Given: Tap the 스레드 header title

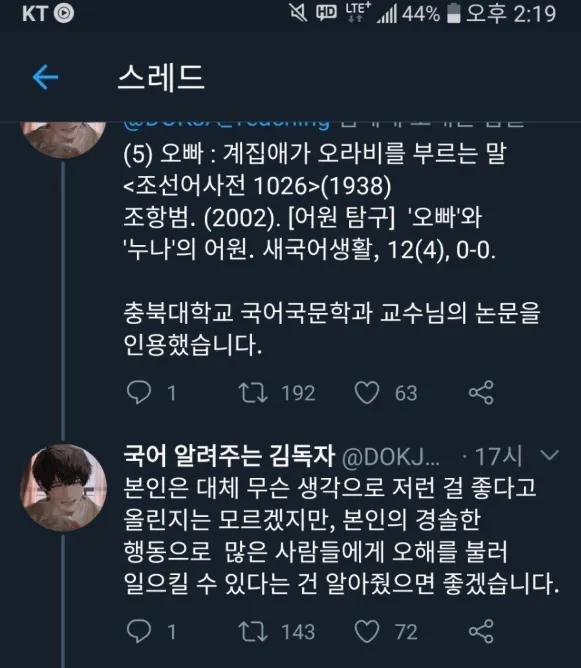Looking at the screenshot, I should [161, 77].
